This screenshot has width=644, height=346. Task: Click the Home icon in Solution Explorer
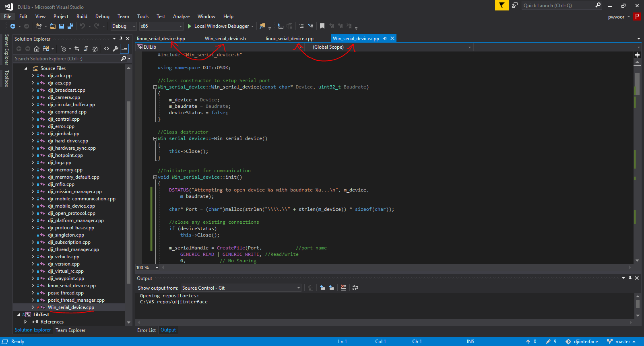[x=37, y=49]
